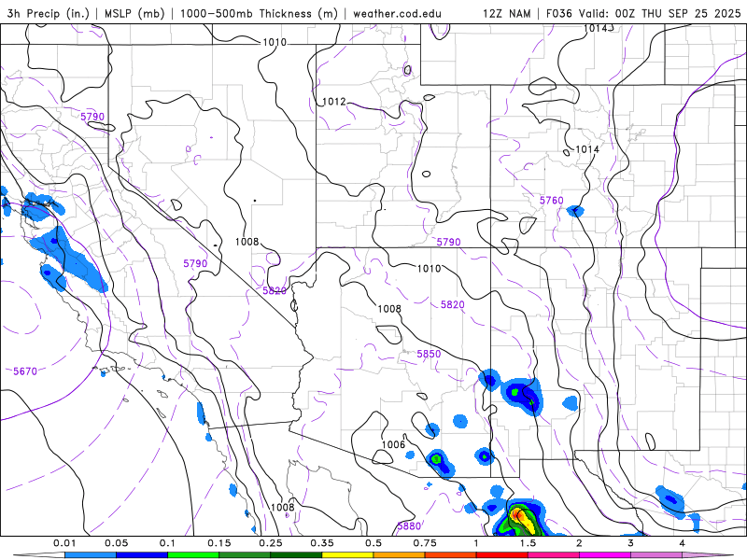This screenshot has height=560, width=747.
Task: Click the 0.05 legend value
Action: pyautogui.click(x=116, y=543)
